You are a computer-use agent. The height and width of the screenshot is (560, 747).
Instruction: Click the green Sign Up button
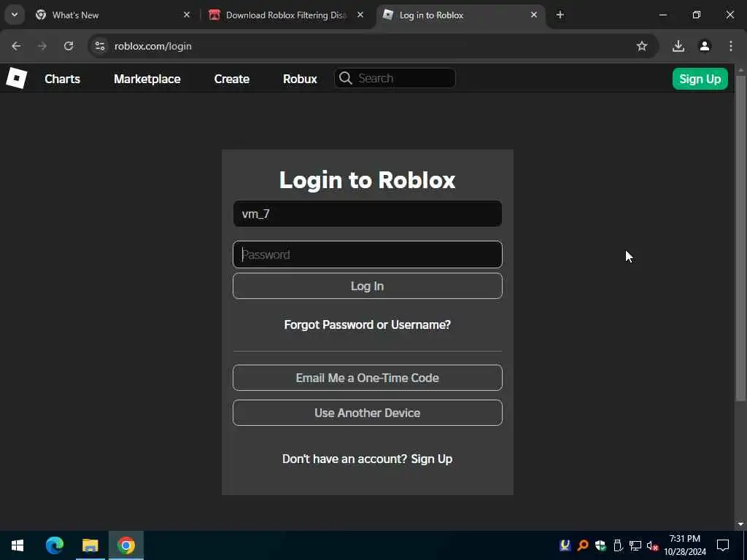coord(700,79)
